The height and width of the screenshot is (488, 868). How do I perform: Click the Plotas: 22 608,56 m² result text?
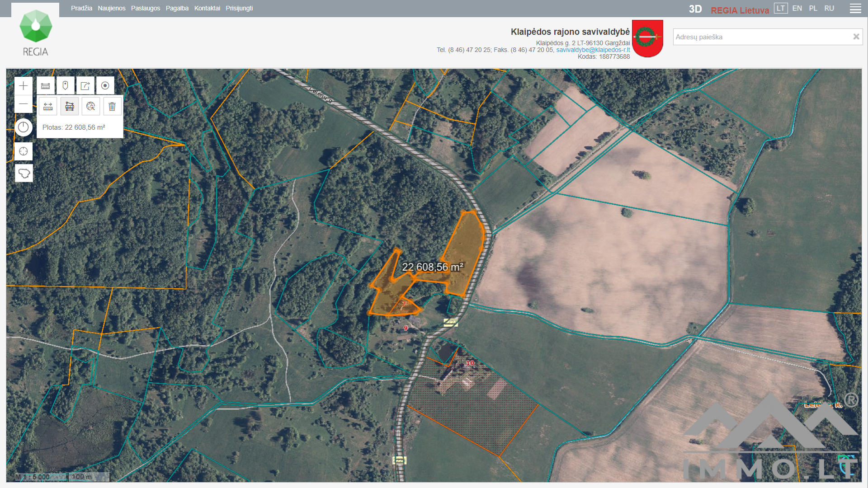74,127
